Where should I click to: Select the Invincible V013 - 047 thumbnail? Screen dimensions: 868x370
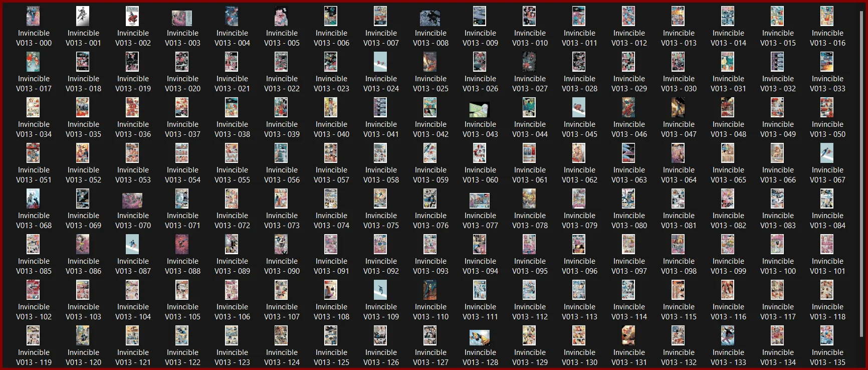pyautogui.click(x=678, y=107)
